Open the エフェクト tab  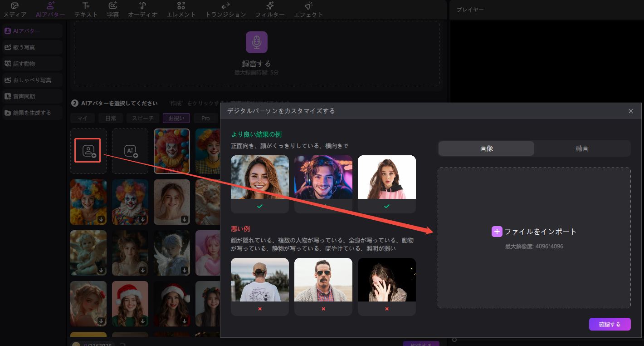point(308,10)
